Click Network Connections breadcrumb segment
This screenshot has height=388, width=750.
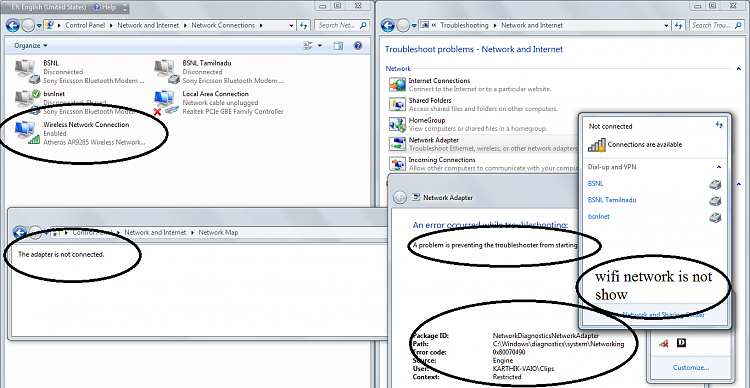point(223,25)
